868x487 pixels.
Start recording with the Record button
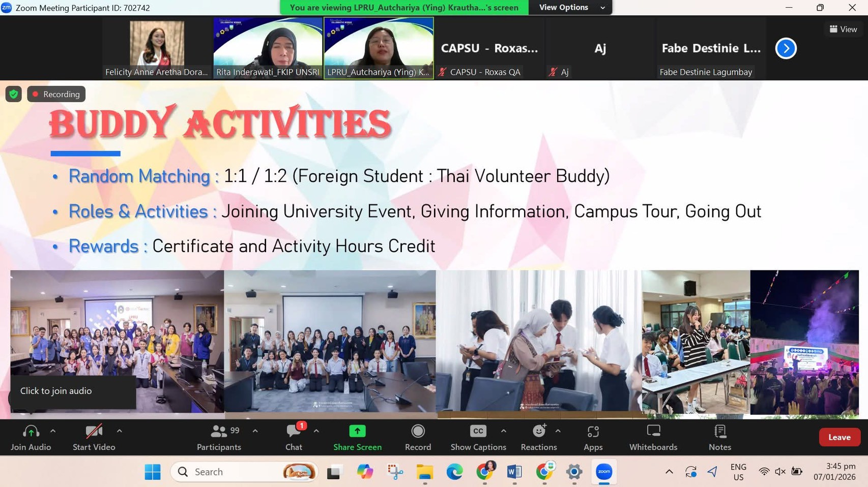(418, 437)
